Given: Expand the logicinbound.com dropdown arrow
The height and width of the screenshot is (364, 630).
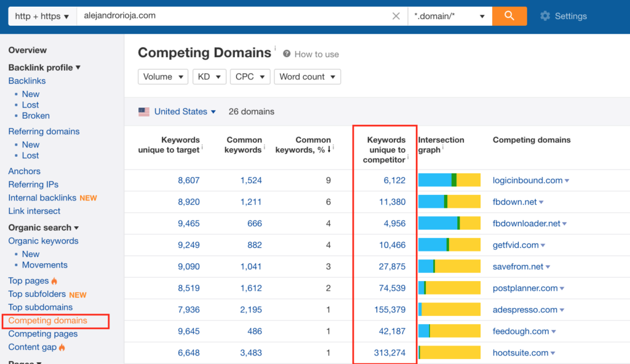Looking at the screenshot, I should pos(567,181).
